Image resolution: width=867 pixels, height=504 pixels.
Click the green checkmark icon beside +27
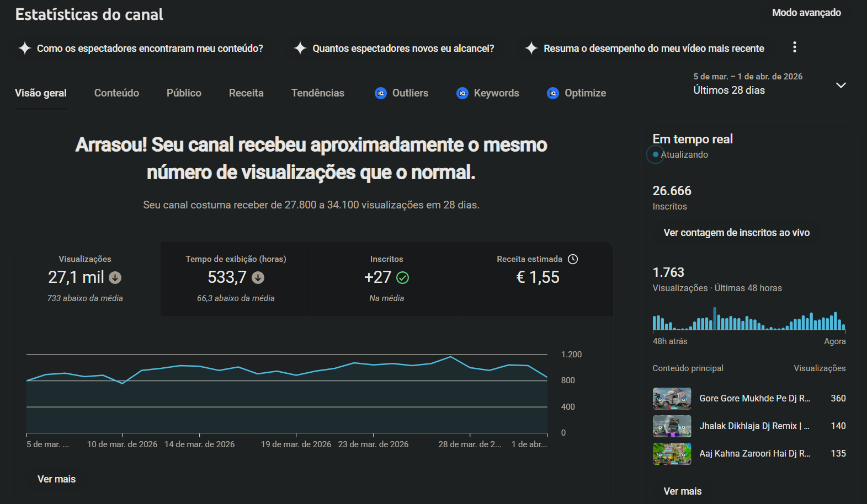(x=403, y=277)
